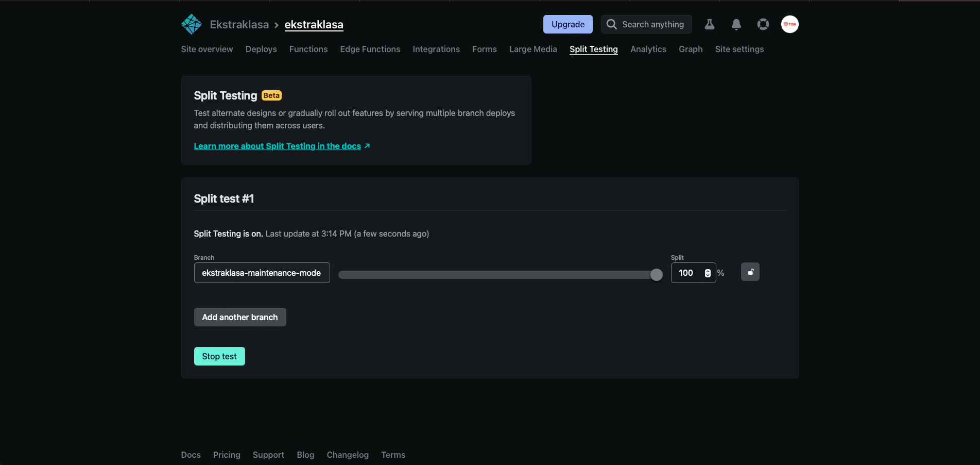
Task: Click 'Split Testing is on.' status text
Action: click(x=229, y=234)
